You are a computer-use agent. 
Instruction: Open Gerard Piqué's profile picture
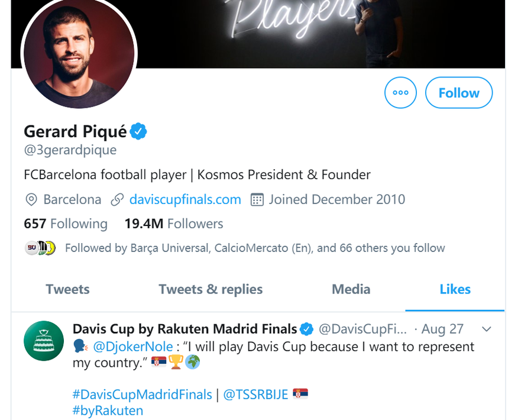(79, 53)
